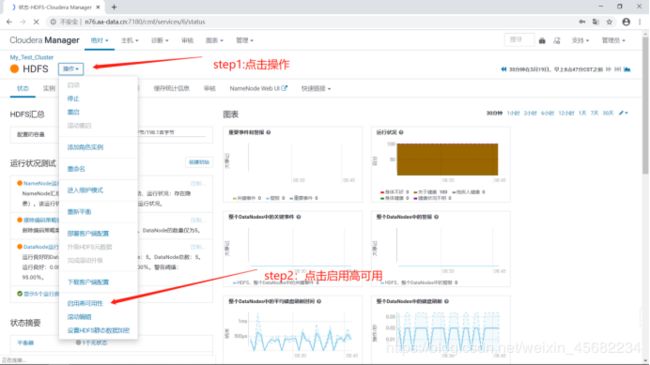
Task: Stop the page from loading
Action: (x=36, y=22)
